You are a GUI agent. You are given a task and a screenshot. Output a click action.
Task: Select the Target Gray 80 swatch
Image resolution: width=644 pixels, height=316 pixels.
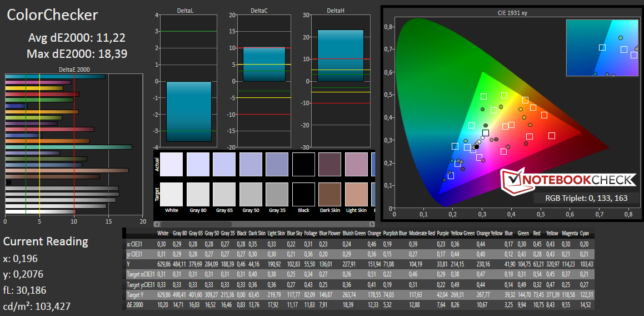pyautogui.click(x=197, y=194)
